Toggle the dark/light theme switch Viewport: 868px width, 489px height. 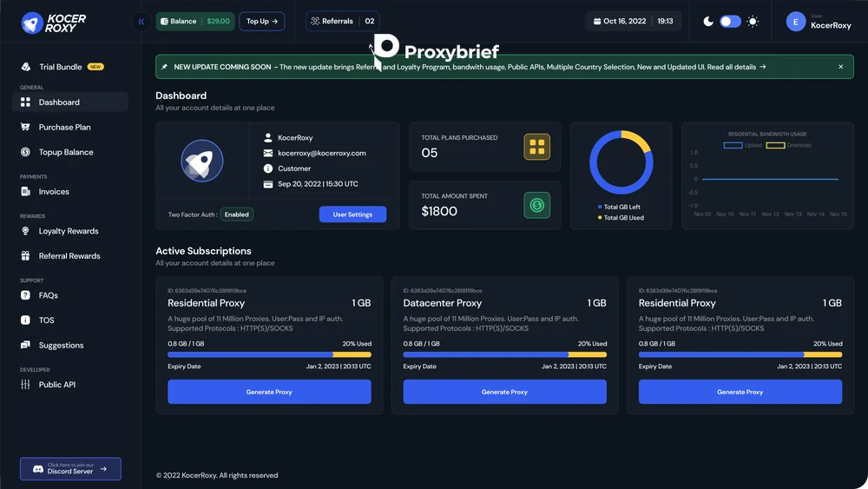pyautogui.click(x=730, y=22)
